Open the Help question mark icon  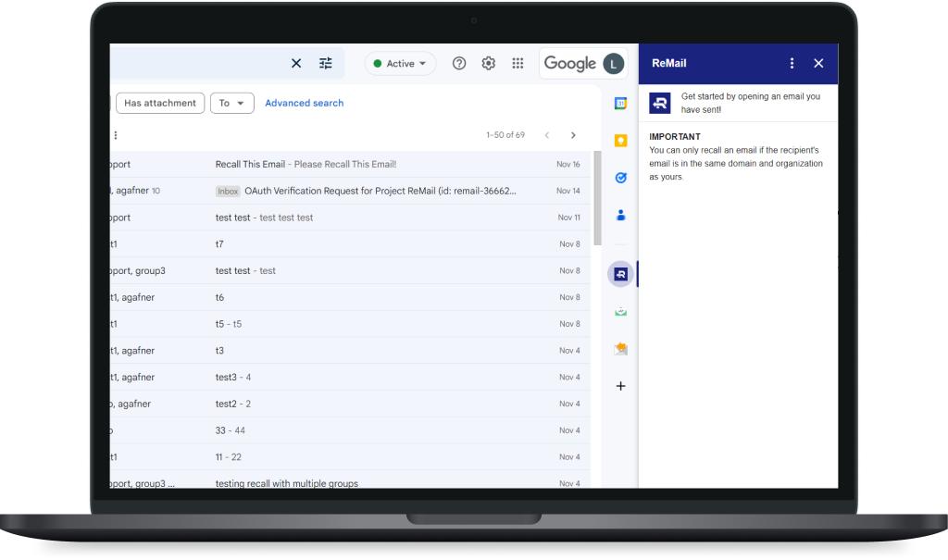(459, 63)
